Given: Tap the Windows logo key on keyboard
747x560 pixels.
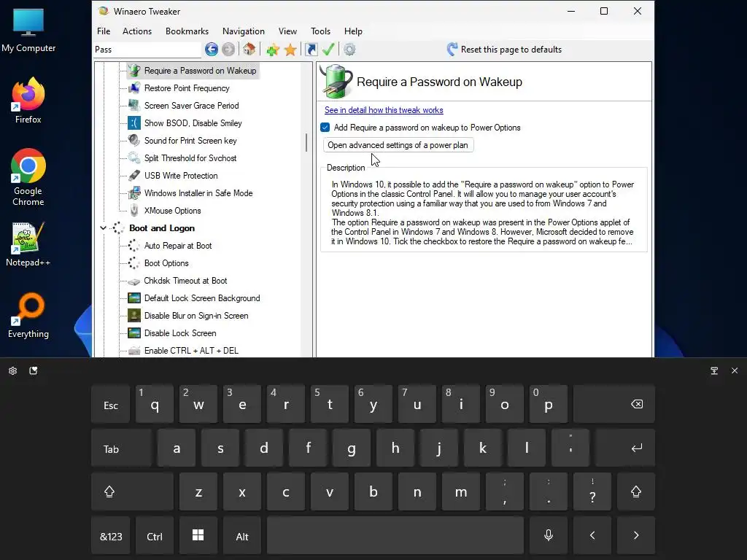Looking at the screenshot, I should 198,535.
